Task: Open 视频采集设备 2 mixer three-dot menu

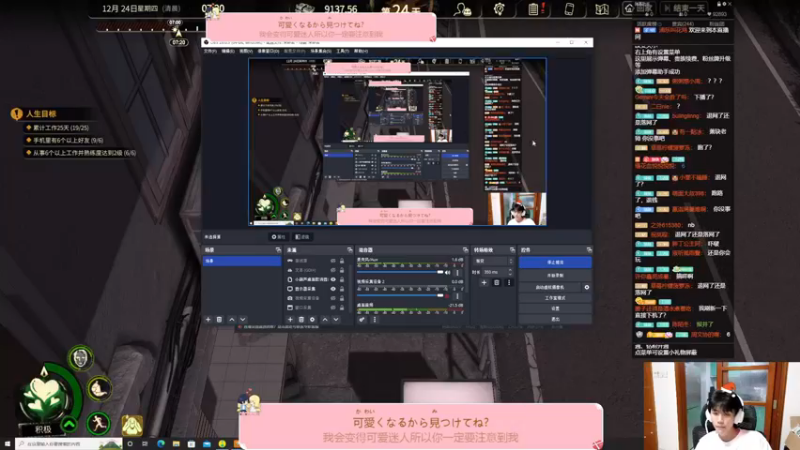Action: coord(457,296)
